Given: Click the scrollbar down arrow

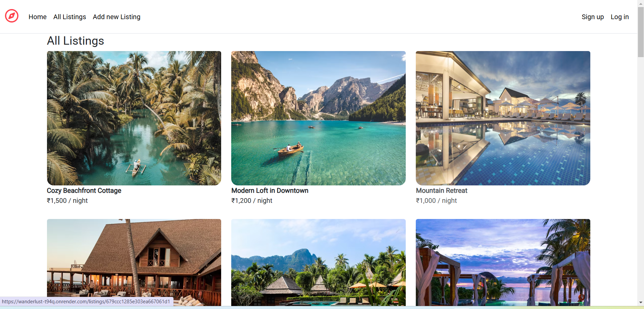Looking at the screenshot, I should [641, 303].
